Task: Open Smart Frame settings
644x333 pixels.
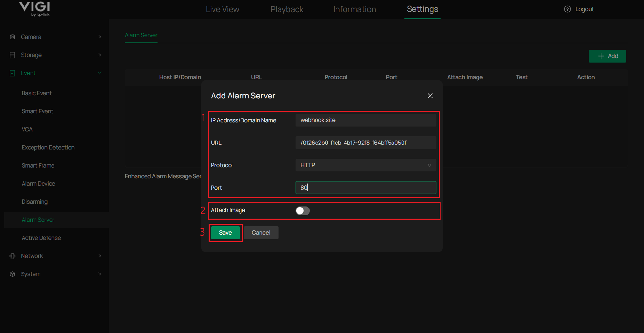Action: [38, 165]
